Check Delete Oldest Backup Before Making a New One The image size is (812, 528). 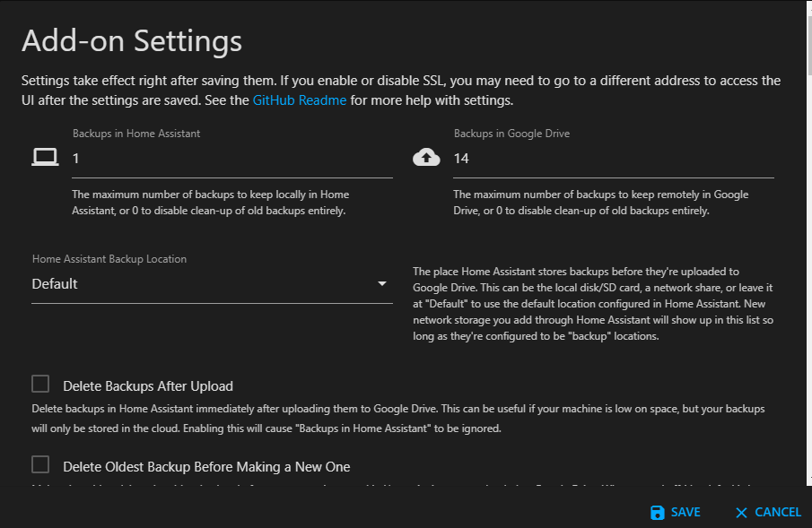[x=40, y=465]
